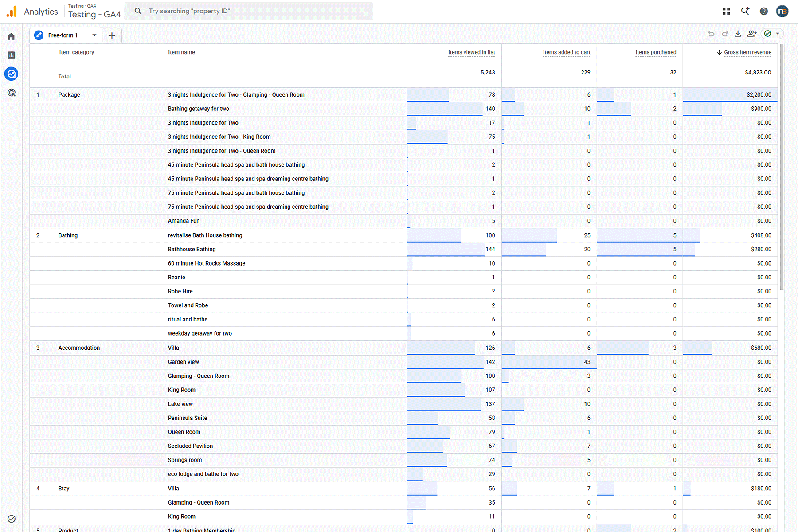
Task: Open the Admin icon at sidebar bottom
Action: [12, 519]
